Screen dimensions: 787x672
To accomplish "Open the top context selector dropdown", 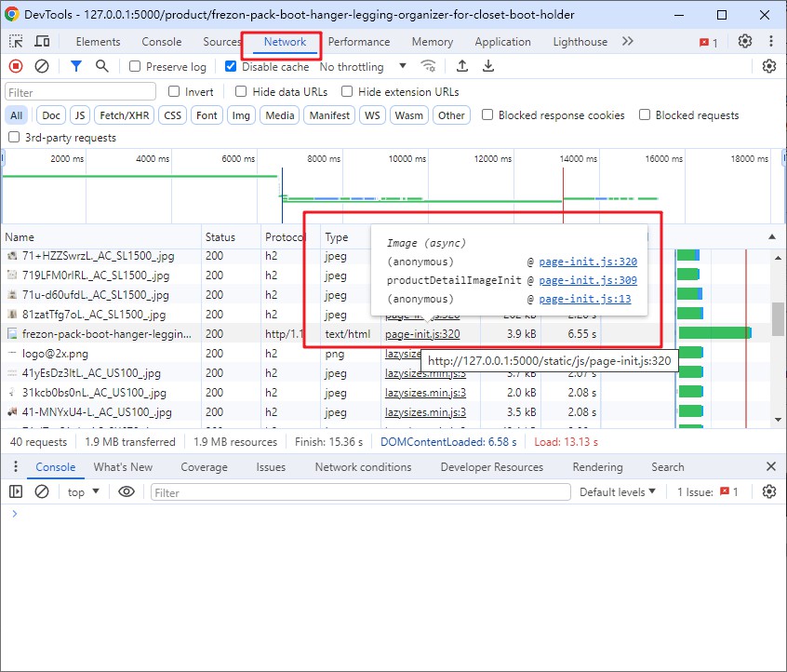I will pos(84,491).
